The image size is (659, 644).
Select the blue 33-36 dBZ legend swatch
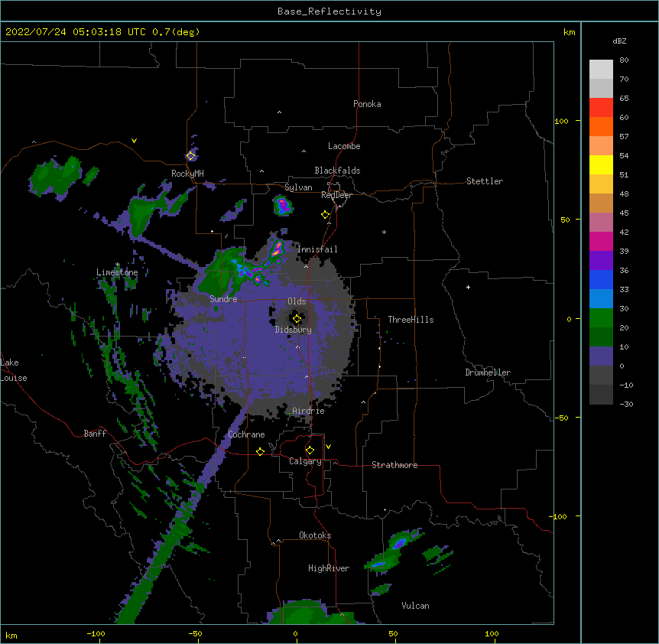tap(601, 279)
